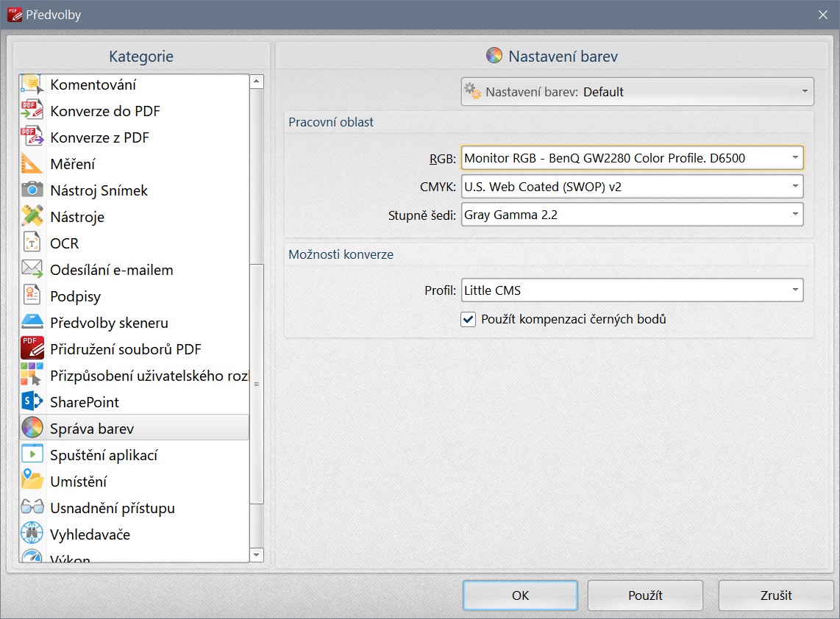The width and height of the screenshot is (840, 619).
Task: Toggle Použít kompenzaci černých bodů checkbox
Action: 469,320
